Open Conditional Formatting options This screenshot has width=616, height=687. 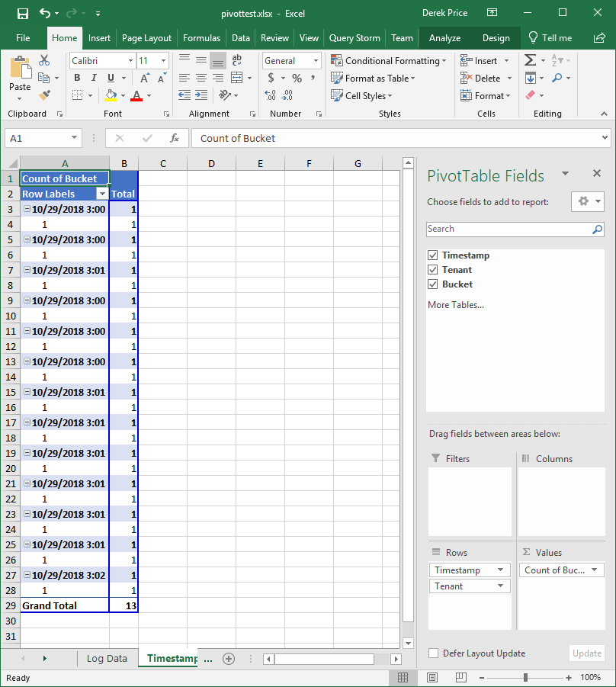click(x=389, y=60)
